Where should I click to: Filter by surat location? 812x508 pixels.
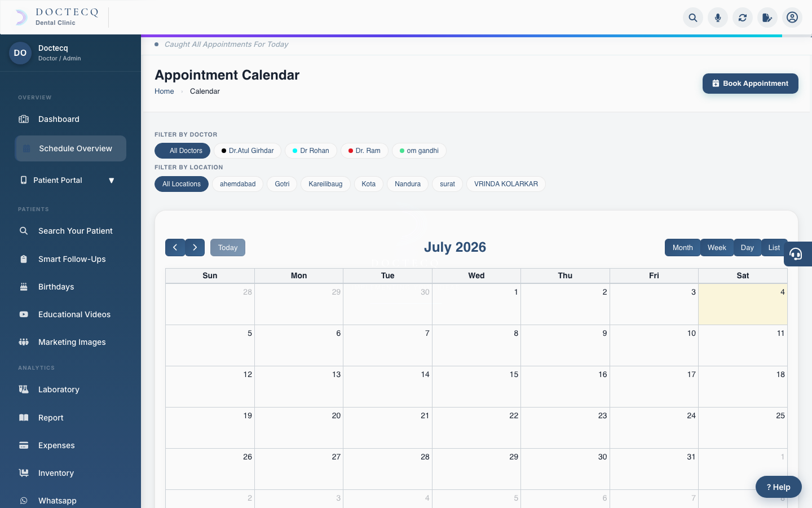(x=447, y=184)
